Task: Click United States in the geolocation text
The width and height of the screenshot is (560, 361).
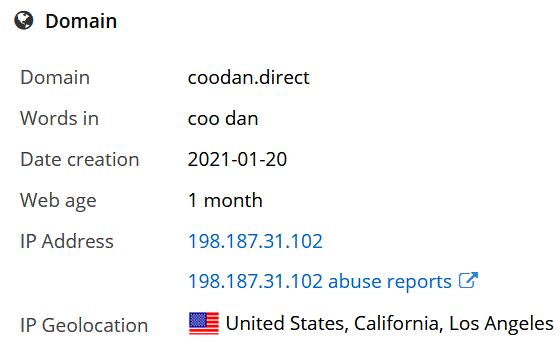Action: (x=287, y=324)
